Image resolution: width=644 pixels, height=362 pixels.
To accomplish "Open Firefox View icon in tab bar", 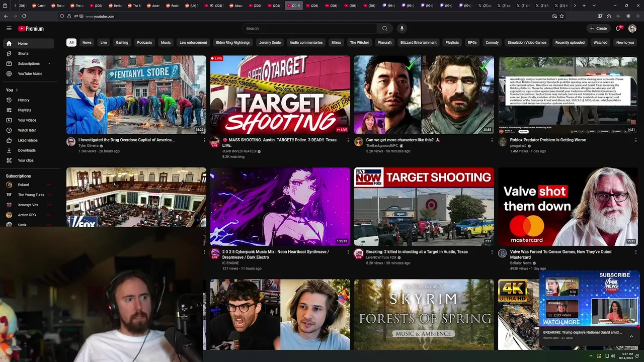I will pos(6,6).
